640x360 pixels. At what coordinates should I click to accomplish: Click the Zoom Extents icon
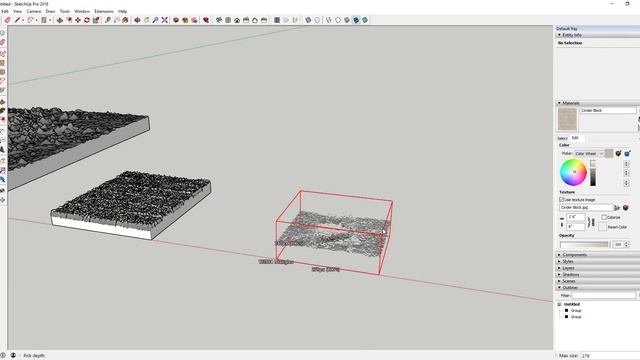pyautogui.click(x=164, y=20)
